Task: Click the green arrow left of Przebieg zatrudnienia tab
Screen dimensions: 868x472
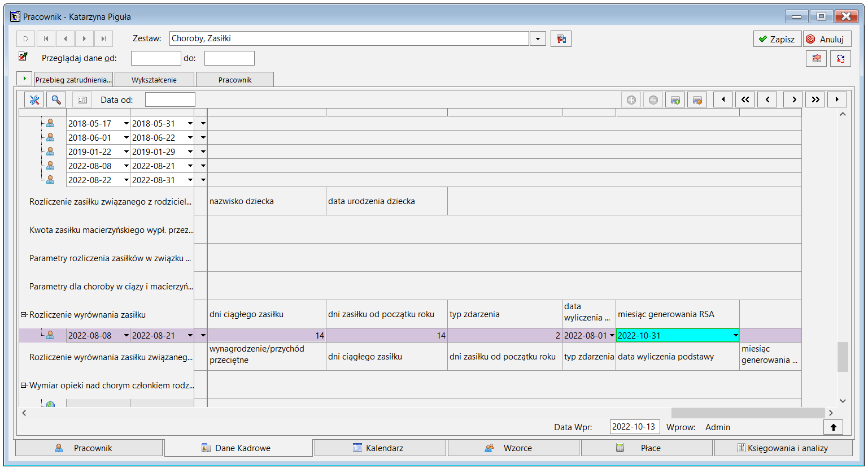Action: click(24, 79)
